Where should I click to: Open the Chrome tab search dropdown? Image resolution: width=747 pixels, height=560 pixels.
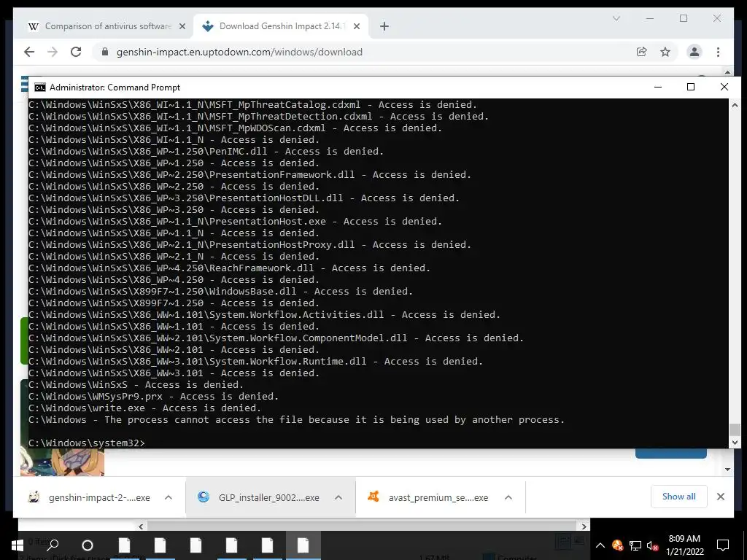pyautogui.click(x=616, y=18)
